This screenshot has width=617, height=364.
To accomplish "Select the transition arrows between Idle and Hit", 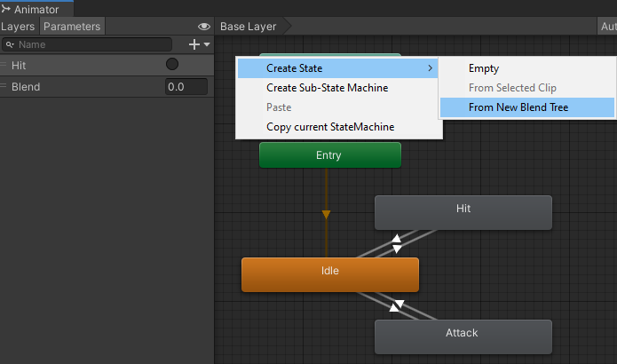I will [x=397, y=242].
